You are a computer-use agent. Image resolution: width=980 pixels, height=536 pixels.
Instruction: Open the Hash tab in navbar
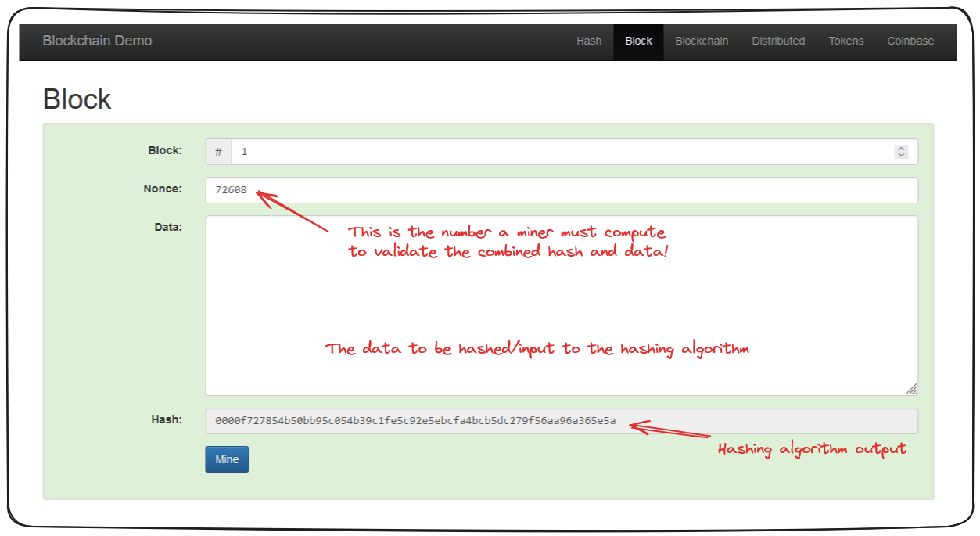(589, 41)
